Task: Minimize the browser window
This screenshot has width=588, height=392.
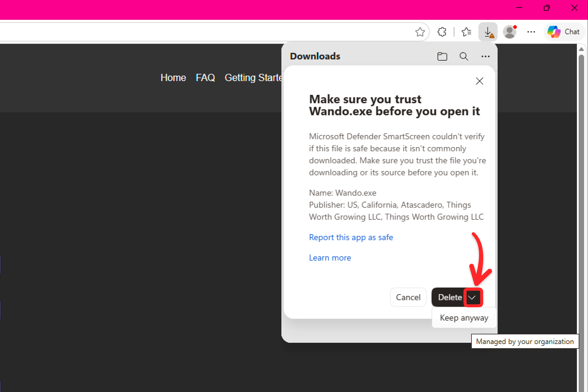Action: point(519,8)
